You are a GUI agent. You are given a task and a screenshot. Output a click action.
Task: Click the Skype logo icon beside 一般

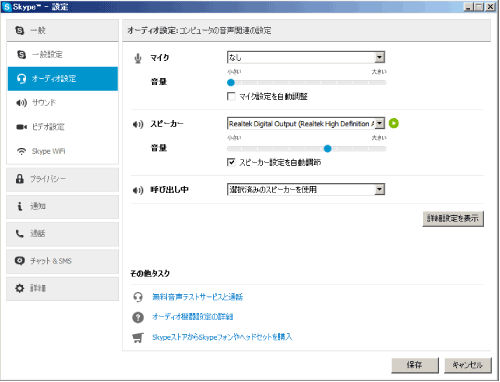(x=20, y=30)
